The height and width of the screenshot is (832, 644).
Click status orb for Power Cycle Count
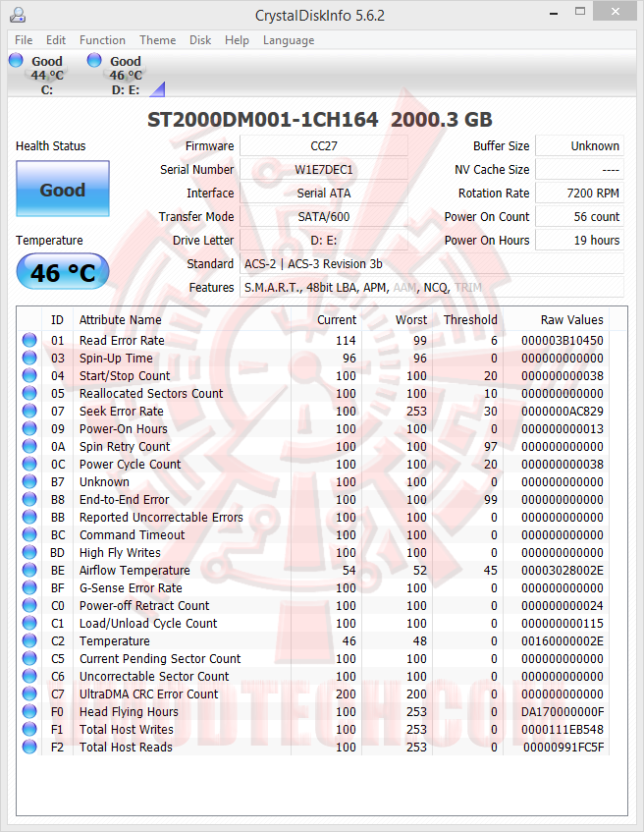tap(29, 464)
